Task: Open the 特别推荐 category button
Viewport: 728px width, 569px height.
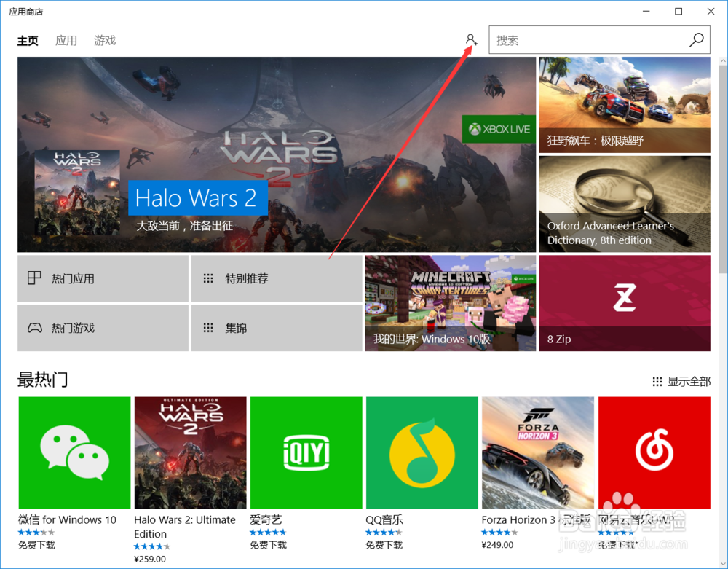Action: [277, 278]
